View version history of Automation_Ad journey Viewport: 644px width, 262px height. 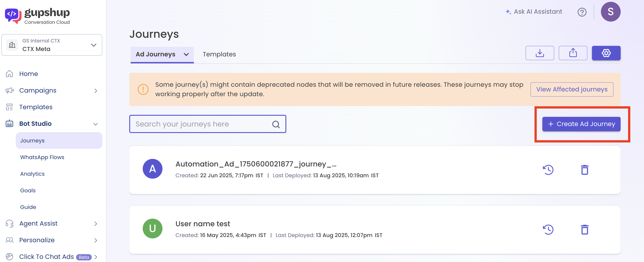(548, 170)
